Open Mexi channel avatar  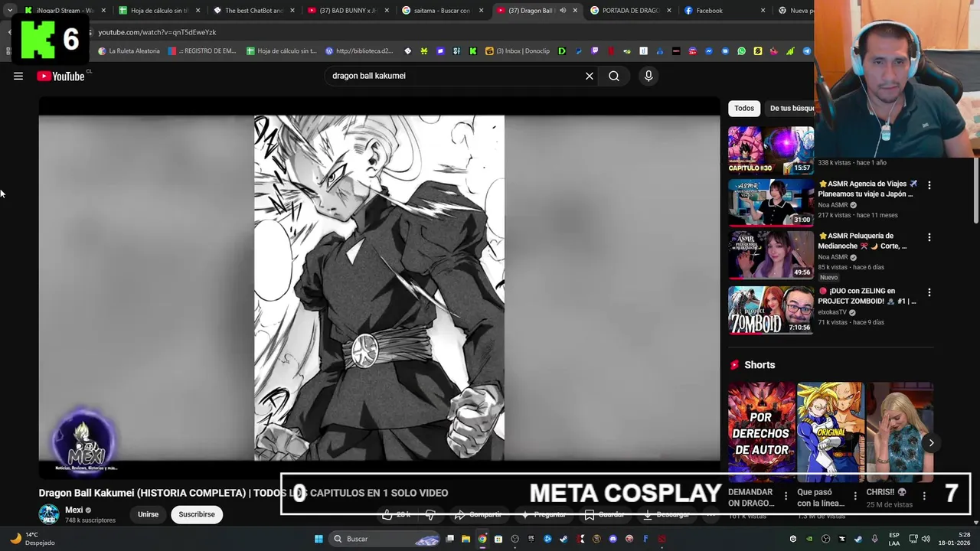point(49,514)
